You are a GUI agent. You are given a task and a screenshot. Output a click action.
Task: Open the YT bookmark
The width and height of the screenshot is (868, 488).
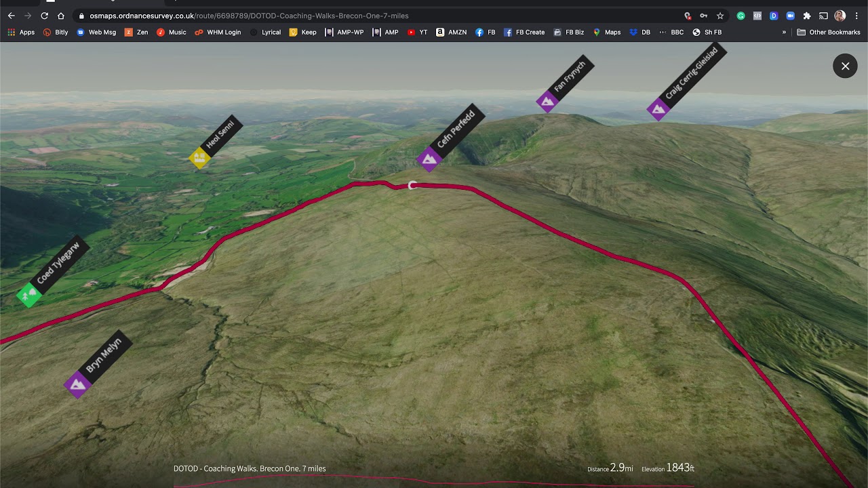point(417,32)
